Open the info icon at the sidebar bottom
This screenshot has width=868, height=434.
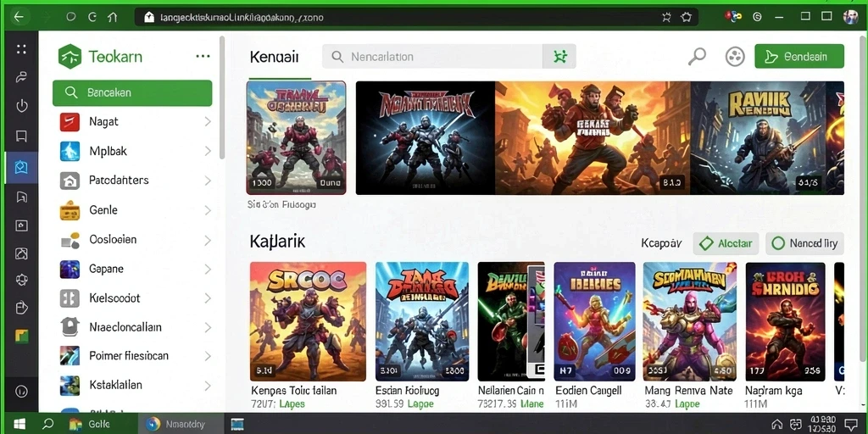(21, 392)
